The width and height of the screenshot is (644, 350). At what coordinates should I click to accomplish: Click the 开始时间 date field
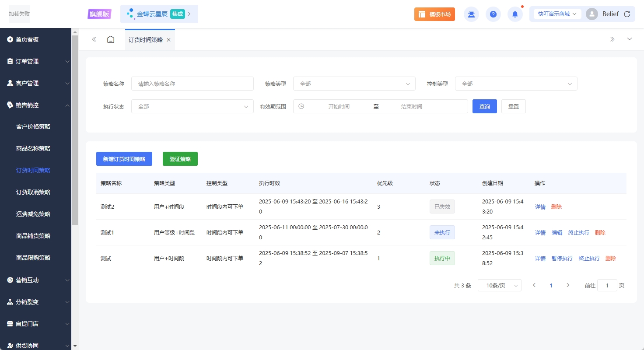point(339,106)
